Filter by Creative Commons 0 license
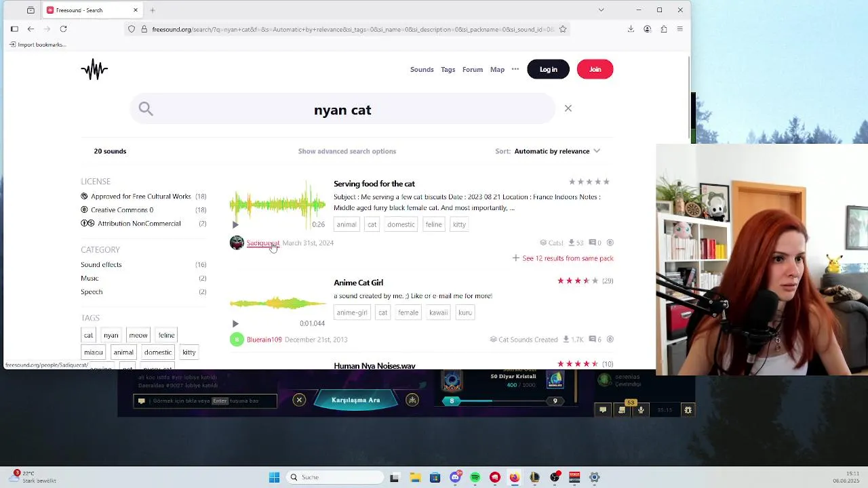This screenshot has height=488, width=868. (117, 210)
